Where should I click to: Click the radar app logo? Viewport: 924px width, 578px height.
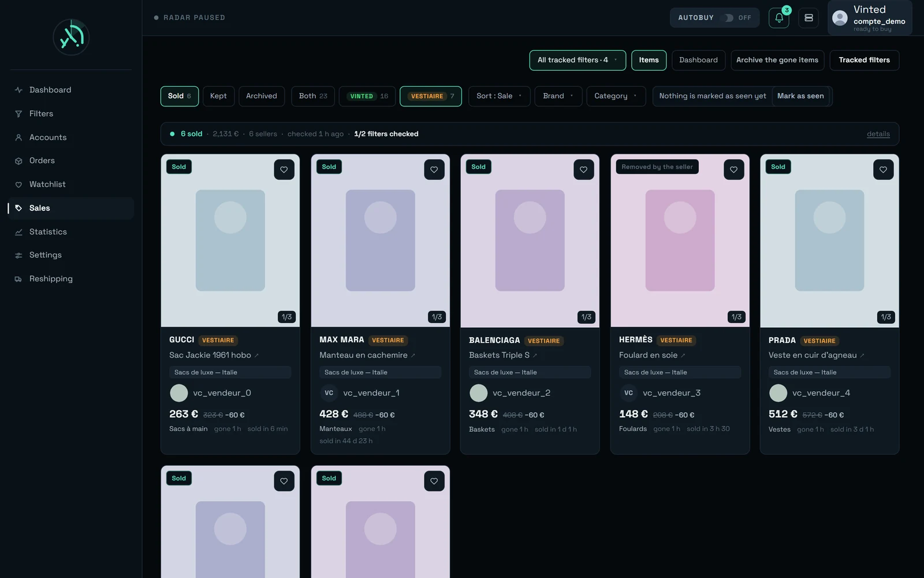point(71,37)
